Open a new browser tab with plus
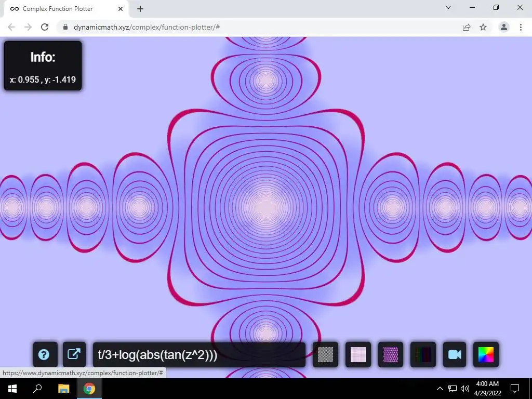Image resolution: width=532 pixels, height=399 pixels. (140, 9)
